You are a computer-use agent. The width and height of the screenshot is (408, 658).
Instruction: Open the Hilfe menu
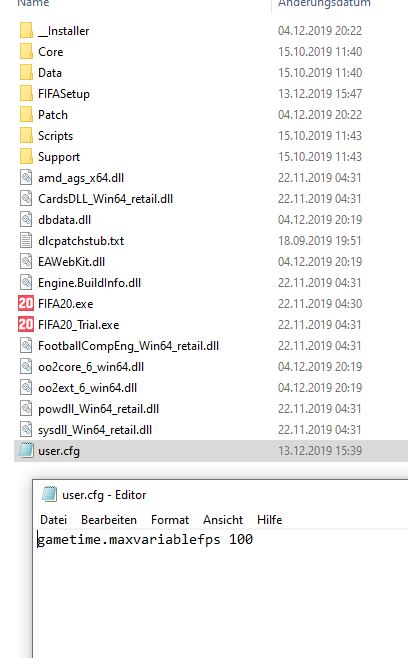click(269, 520)
